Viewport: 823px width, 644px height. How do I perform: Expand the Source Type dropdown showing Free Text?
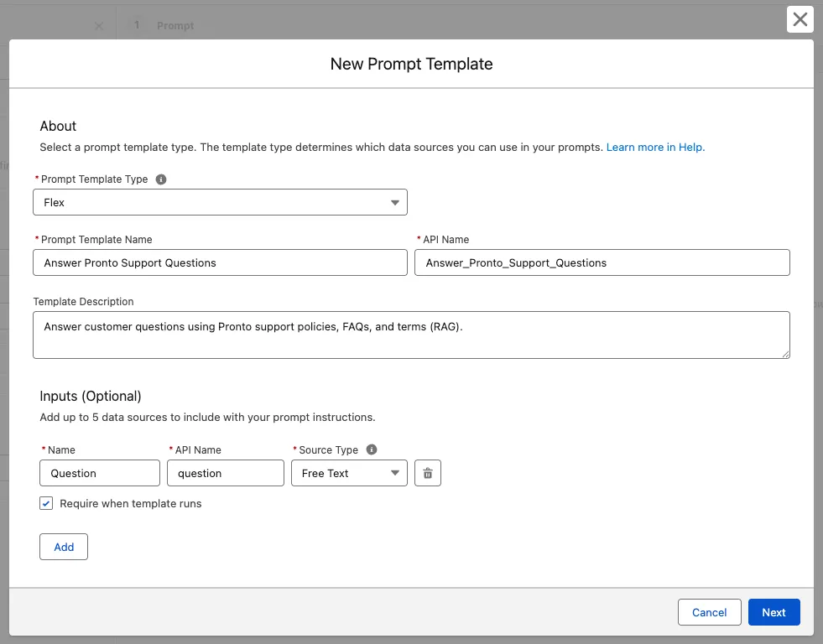pyautogui.click(x=349, y=473)
